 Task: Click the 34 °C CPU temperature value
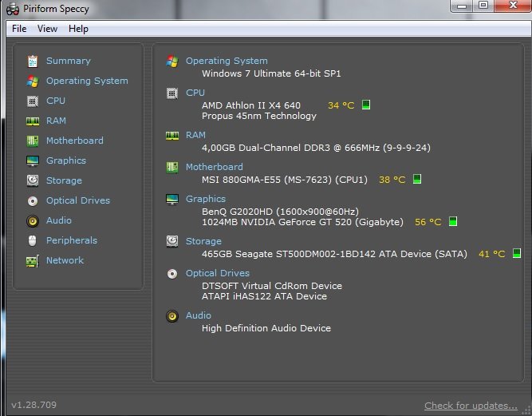click(x=341, y=105)
